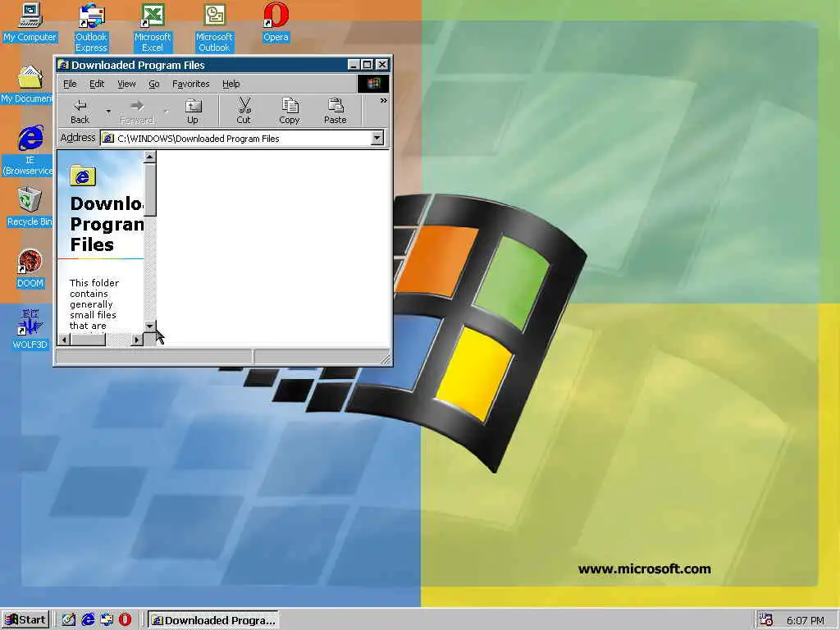The width and height of the screenshot is (840, 630).
Task: Click the Address bar folder icon
Action: coord(108,138)
